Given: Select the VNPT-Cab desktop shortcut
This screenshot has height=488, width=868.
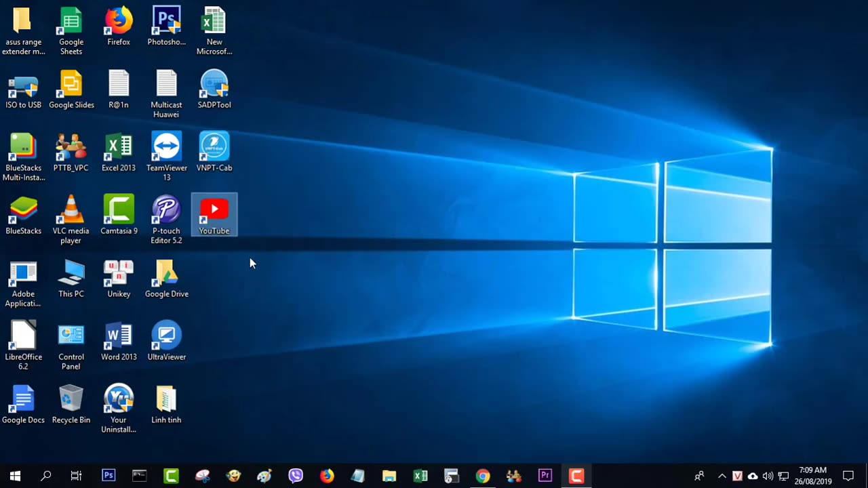Looking at the screenshot, I should (214, 153).
